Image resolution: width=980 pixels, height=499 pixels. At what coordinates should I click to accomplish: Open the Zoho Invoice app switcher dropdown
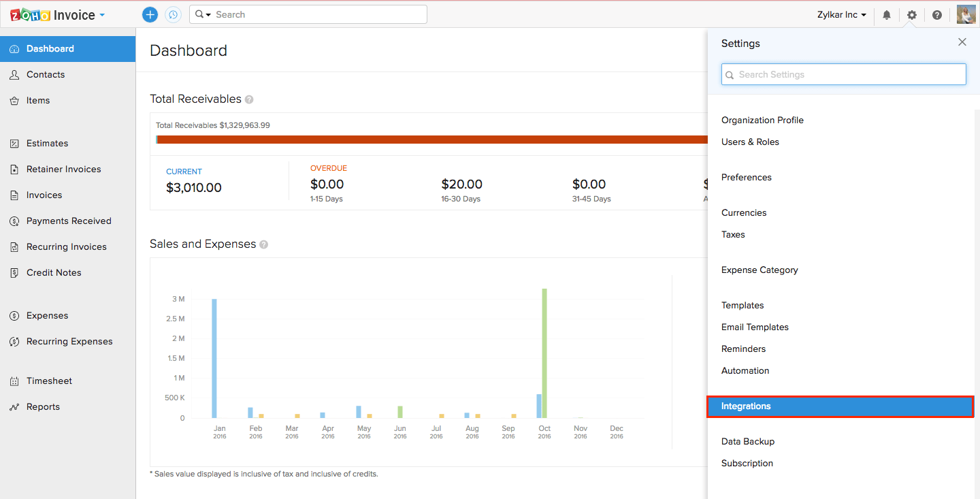pyautogui.click(x=102, y=15)
